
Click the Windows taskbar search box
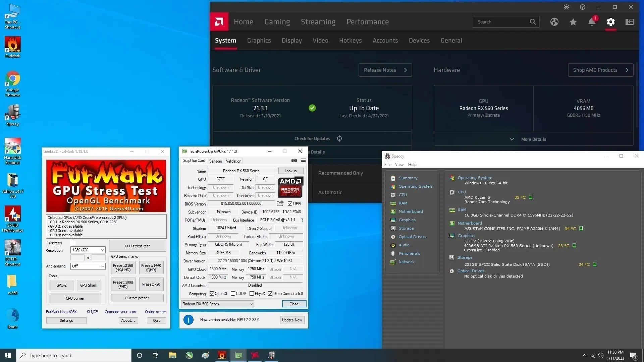coord(74,355)
